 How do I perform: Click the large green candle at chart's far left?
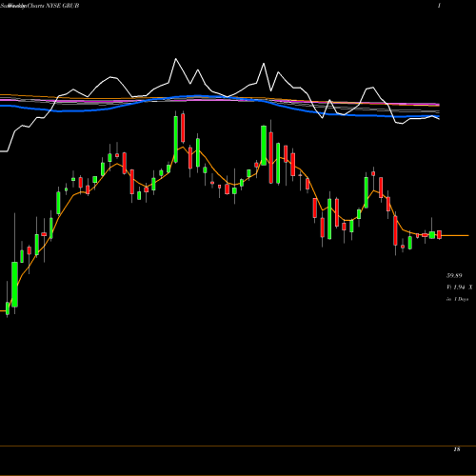(14, 285)
